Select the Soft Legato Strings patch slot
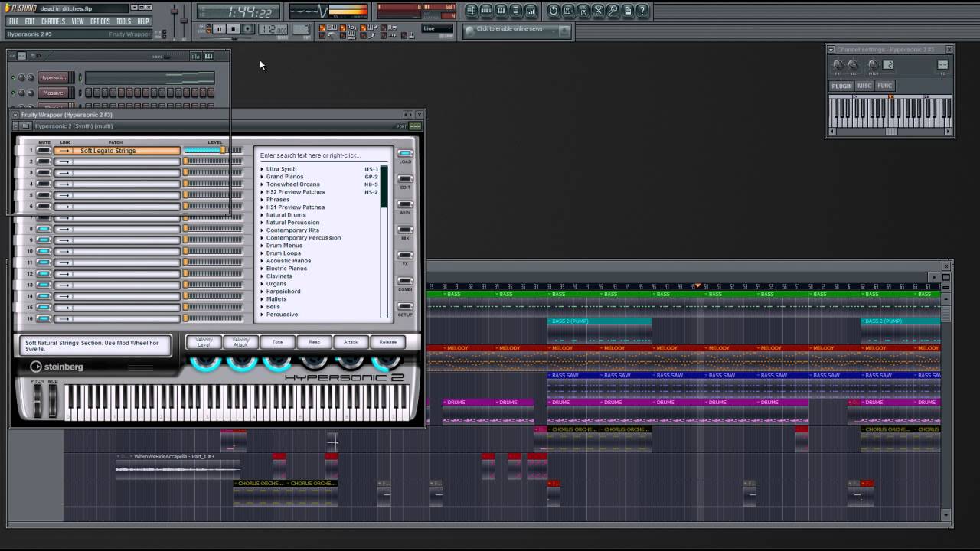Viewport: 980px width, 551px height. 117,151
